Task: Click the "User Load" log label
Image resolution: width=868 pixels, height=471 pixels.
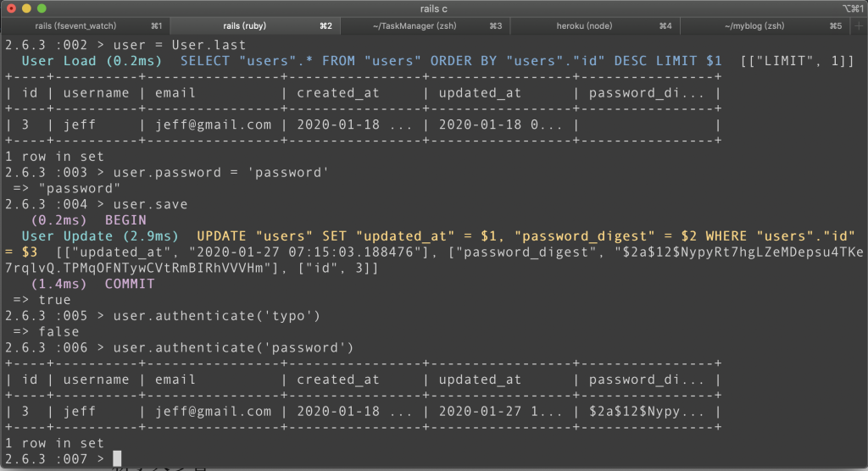Action: [x=58, y=61]
